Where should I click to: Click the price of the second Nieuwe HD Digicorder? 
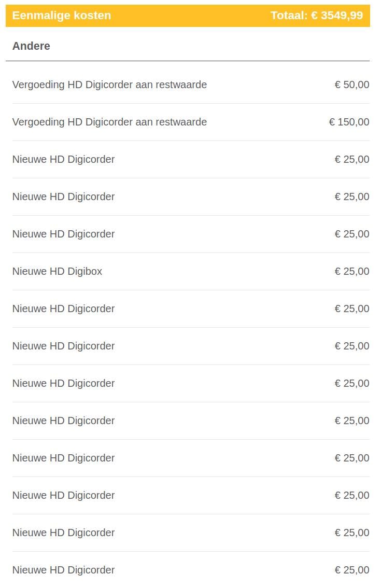[x=352, y=197]
